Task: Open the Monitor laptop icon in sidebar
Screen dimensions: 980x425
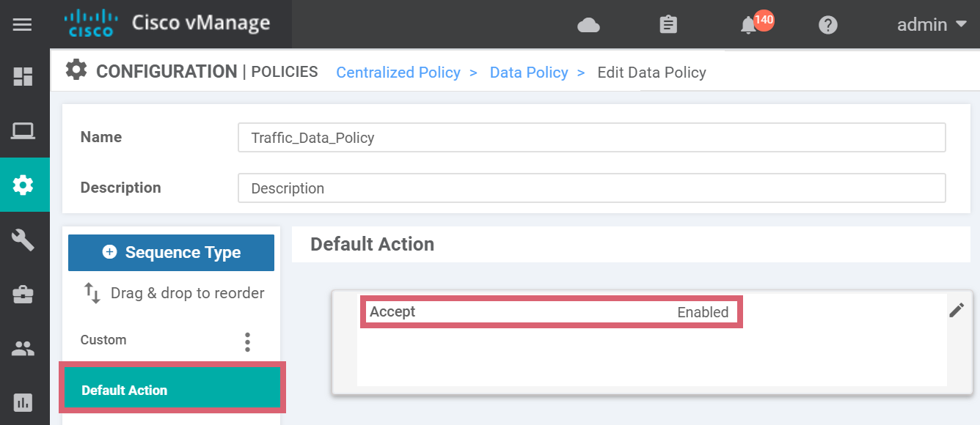Action: coord(23,132)
